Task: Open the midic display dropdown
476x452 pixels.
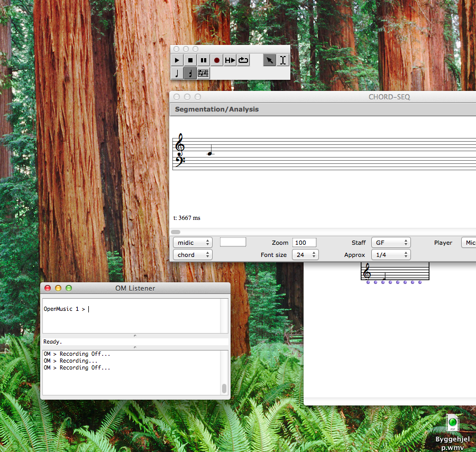Action: point(193,242)
